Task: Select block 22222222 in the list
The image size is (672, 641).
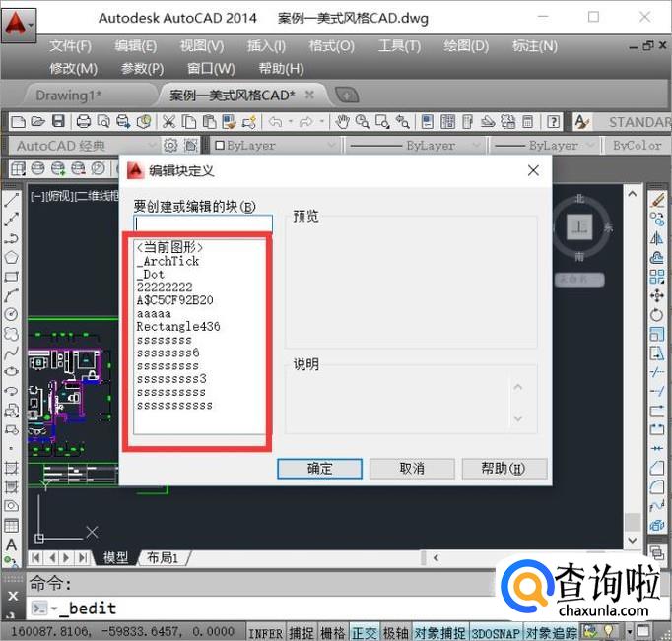Action: [165, 287]
